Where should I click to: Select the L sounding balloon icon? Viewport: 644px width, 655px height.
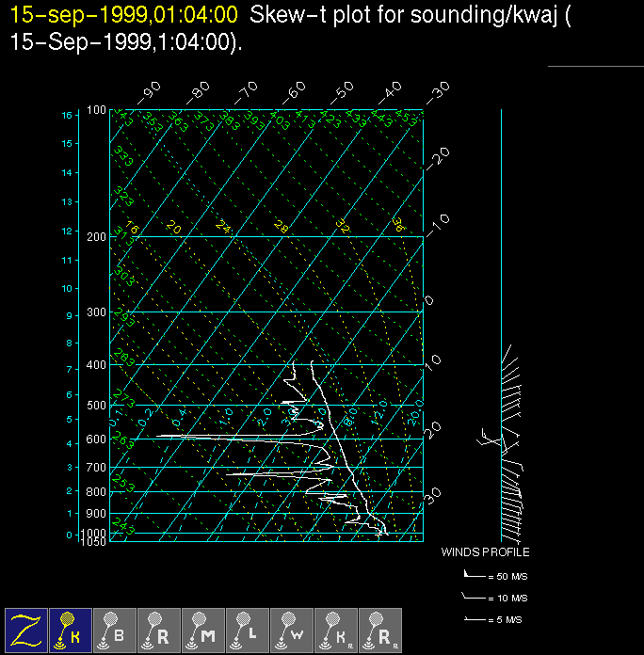click(247, 630)
